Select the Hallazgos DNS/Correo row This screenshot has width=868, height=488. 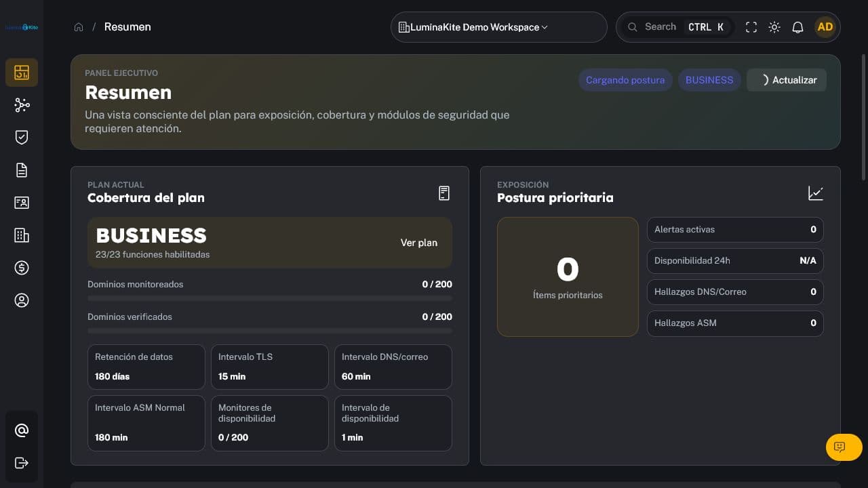[x=735, y=292]
